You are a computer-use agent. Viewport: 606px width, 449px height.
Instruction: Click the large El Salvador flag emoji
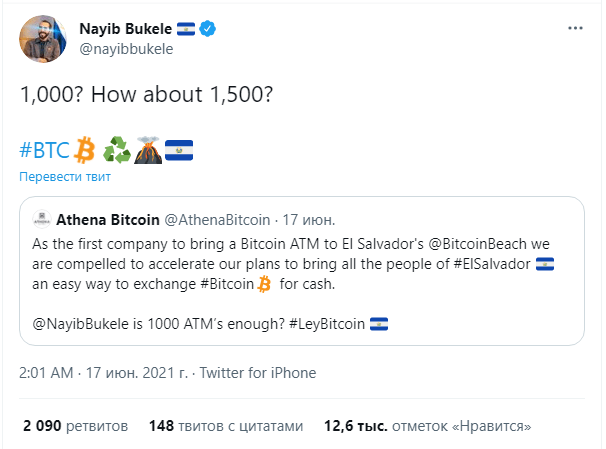click(179, 150)
